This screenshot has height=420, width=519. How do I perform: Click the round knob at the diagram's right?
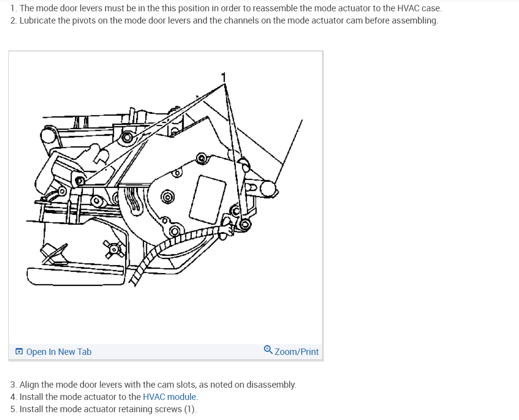[x=268, y=189]
